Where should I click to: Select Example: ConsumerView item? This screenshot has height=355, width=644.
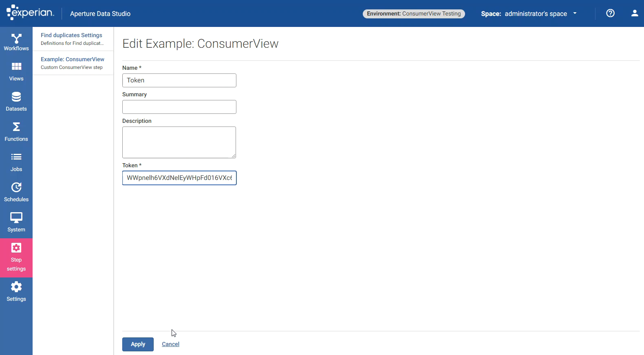point(73,63)
